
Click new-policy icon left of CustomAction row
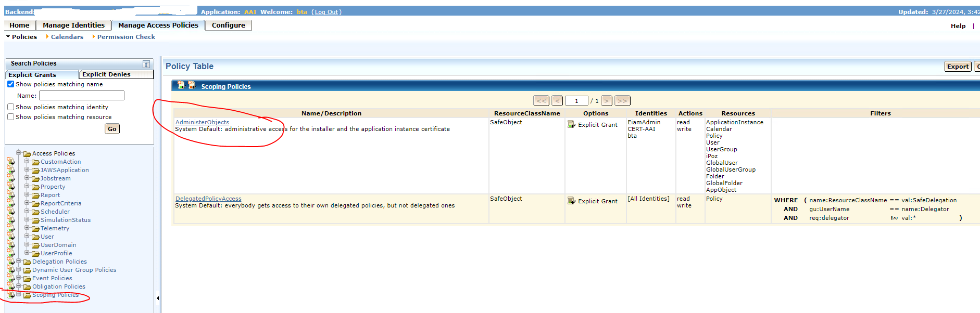coord(11,162)
